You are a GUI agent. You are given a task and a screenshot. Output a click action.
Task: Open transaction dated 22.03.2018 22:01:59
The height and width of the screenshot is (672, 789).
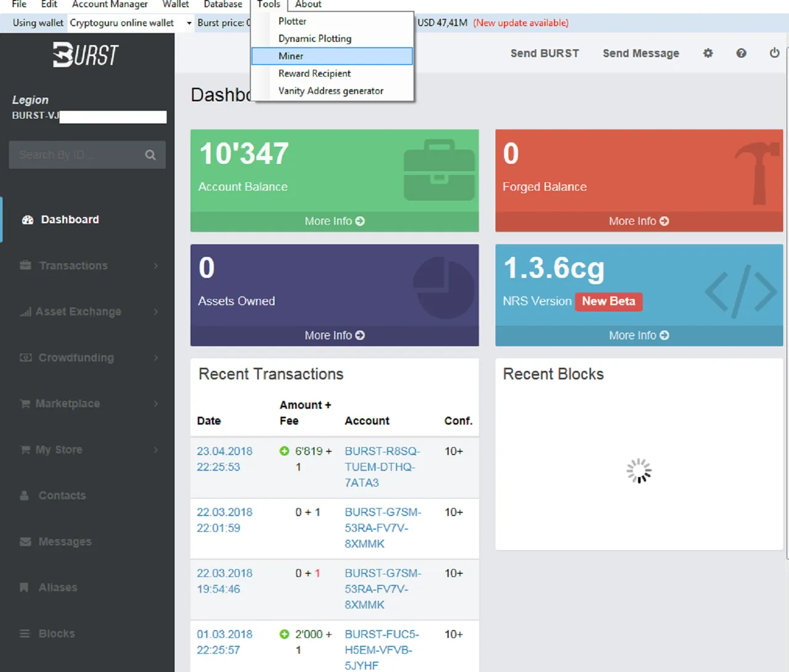click(x=225, y=520)
